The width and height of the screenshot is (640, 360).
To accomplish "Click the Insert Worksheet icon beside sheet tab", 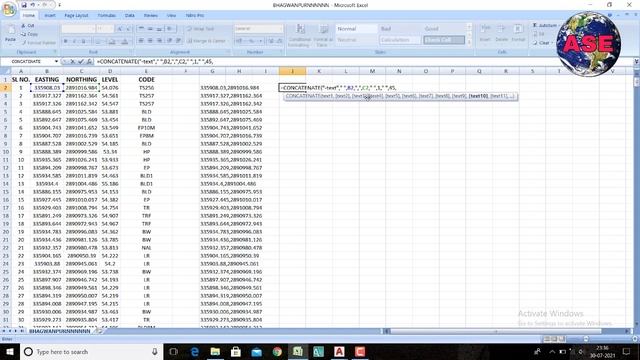I will (x=99, y=331).
